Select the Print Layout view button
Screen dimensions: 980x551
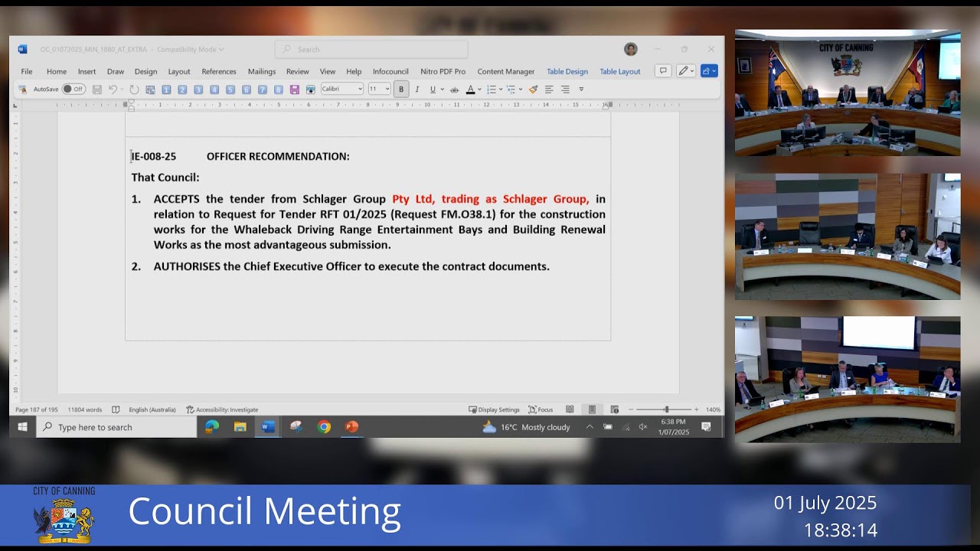592,409
